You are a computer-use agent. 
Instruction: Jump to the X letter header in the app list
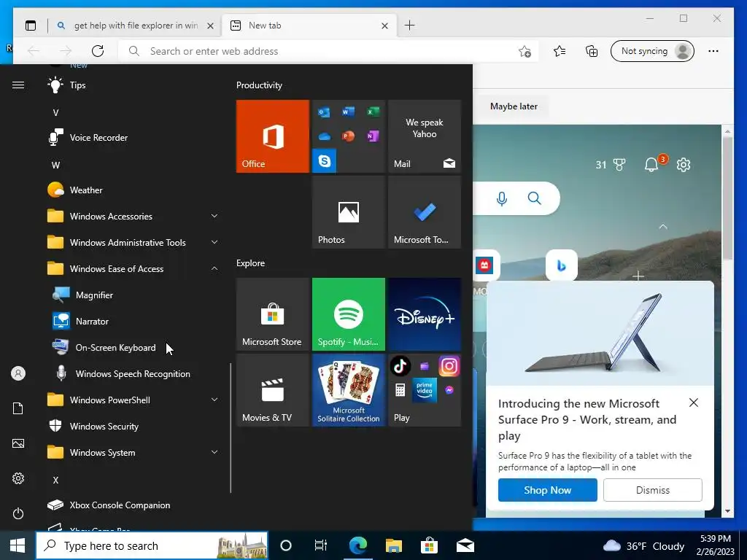pos(55,480)
